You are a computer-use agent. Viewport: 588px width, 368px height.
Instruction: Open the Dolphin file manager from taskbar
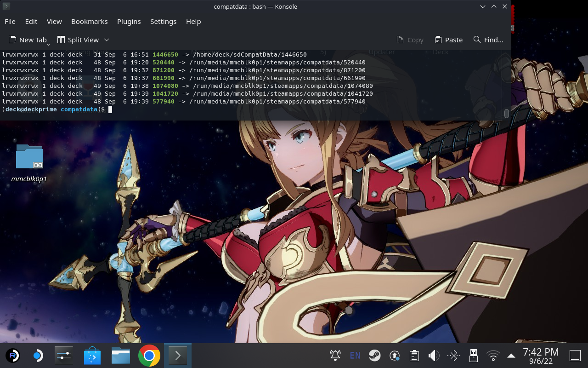pos(120,355)
